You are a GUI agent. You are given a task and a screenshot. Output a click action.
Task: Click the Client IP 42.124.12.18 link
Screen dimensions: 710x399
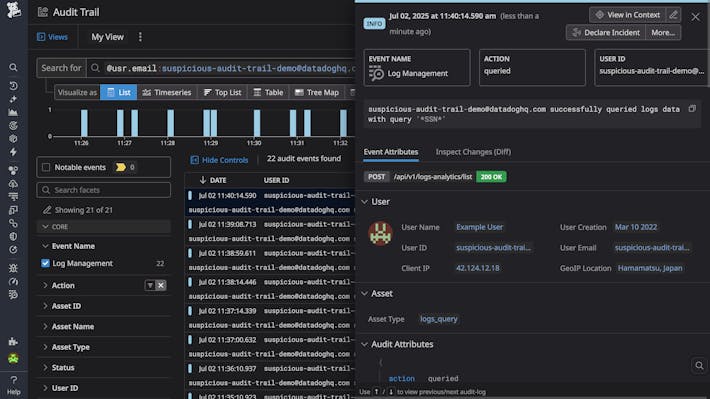[x=477, y=268]
